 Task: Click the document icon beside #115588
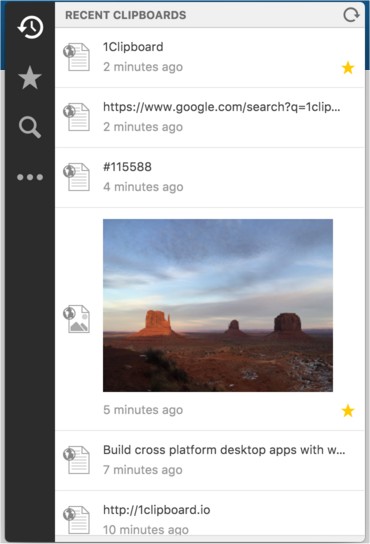(x=77, y=177)
